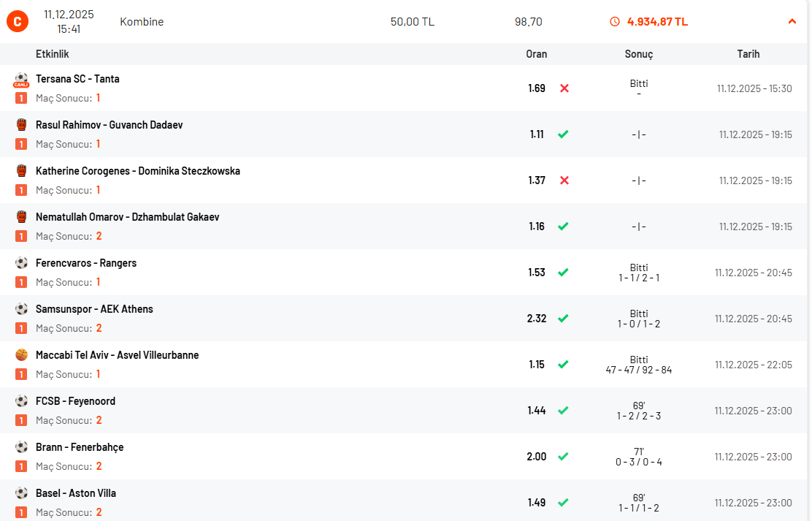This screenshot has width=812, height=521.
Task: Click the live soccer icon for Tersana SC - Tanta
Action: click(21, 80)
